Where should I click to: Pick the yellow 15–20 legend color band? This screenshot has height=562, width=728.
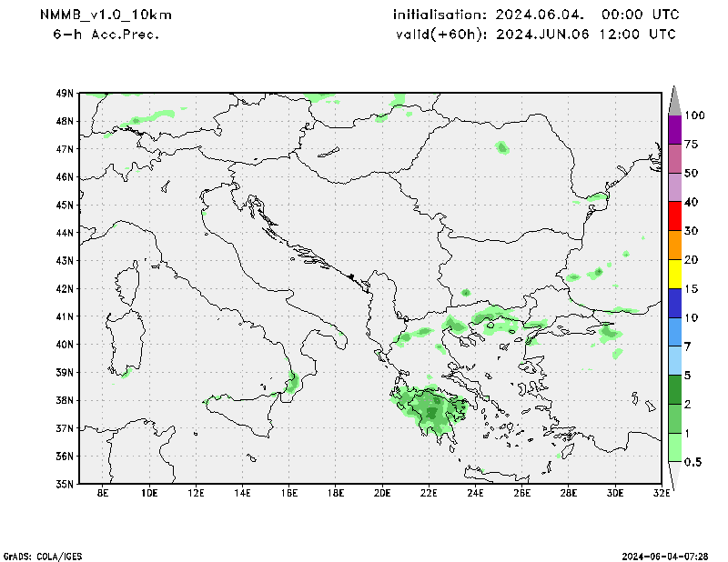coord(674,274)
